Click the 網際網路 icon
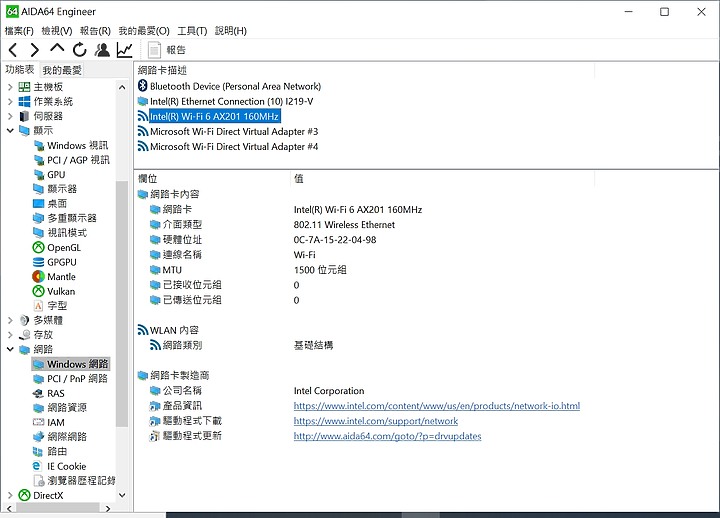This screenshot has height=518, width=720. (x=39, y=437)
